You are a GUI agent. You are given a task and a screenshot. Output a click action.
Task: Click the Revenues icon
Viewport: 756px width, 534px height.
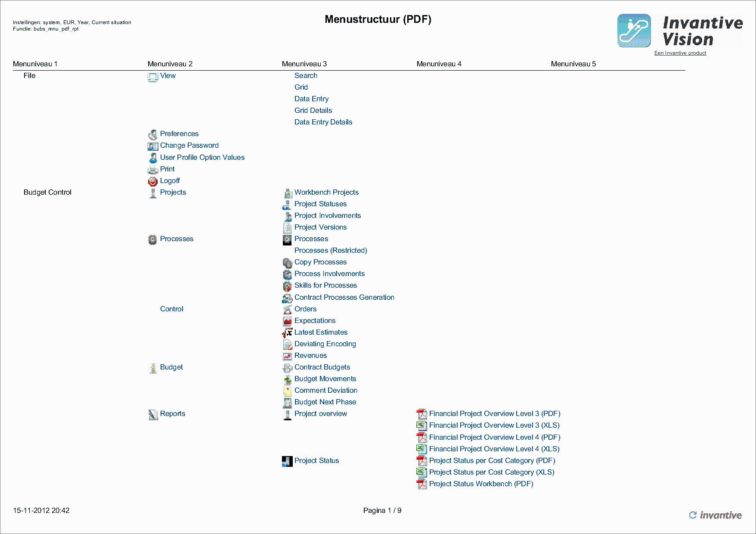tap(287, 356)
